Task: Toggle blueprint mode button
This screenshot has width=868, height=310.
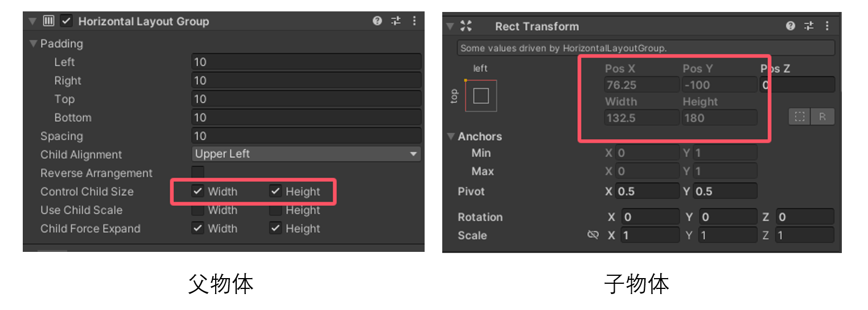Action: (800, 117)
